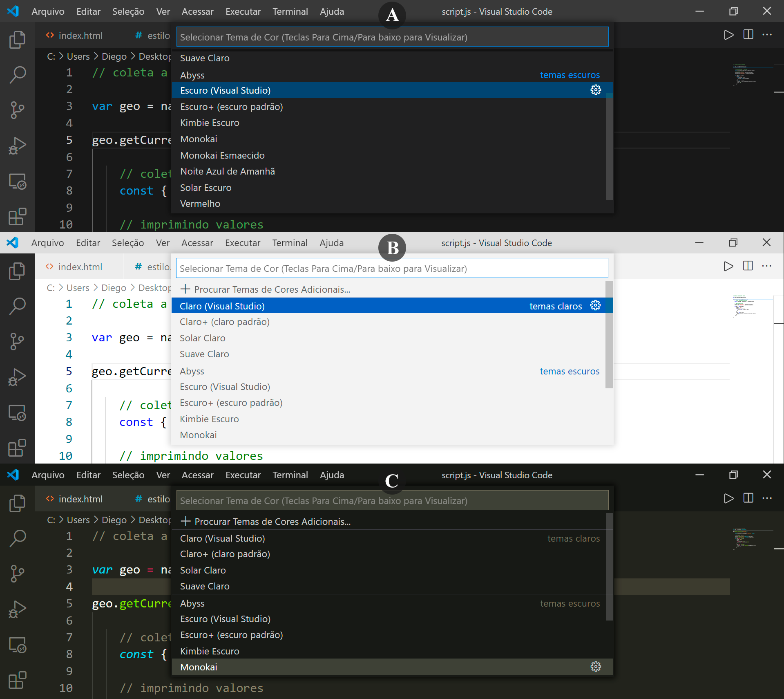Click gear icon on highlighted Monokai row in C
The width and height of the screenshot is (784, 699).
pos(596,667)
